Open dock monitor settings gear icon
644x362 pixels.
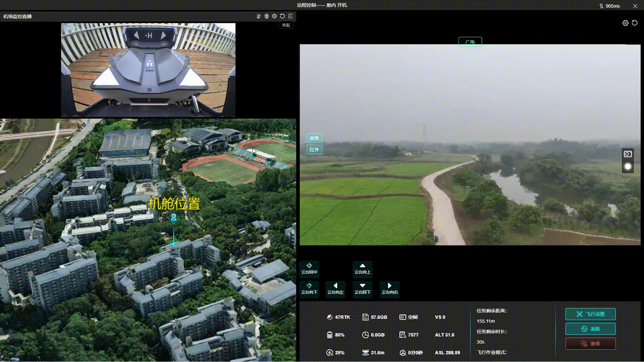274,16
